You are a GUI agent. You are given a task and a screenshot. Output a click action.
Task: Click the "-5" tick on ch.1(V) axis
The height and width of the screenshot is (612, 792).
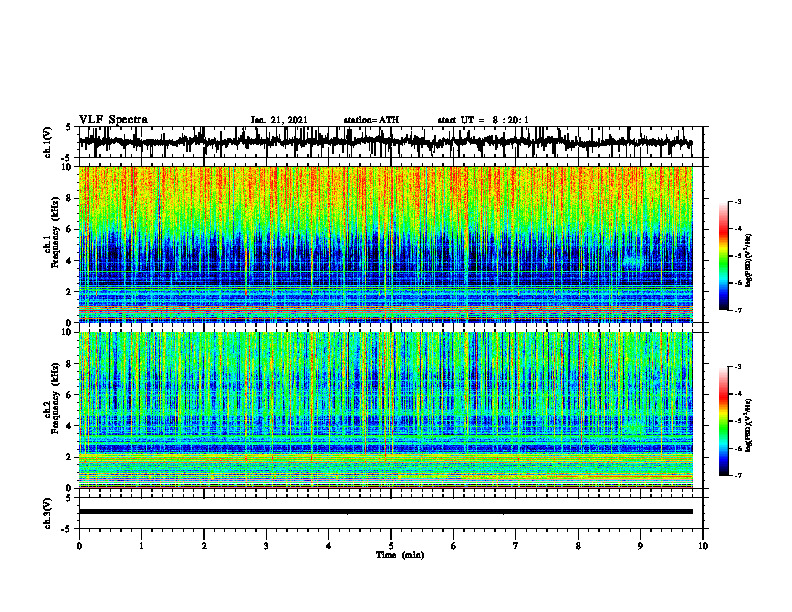[68, 157]
